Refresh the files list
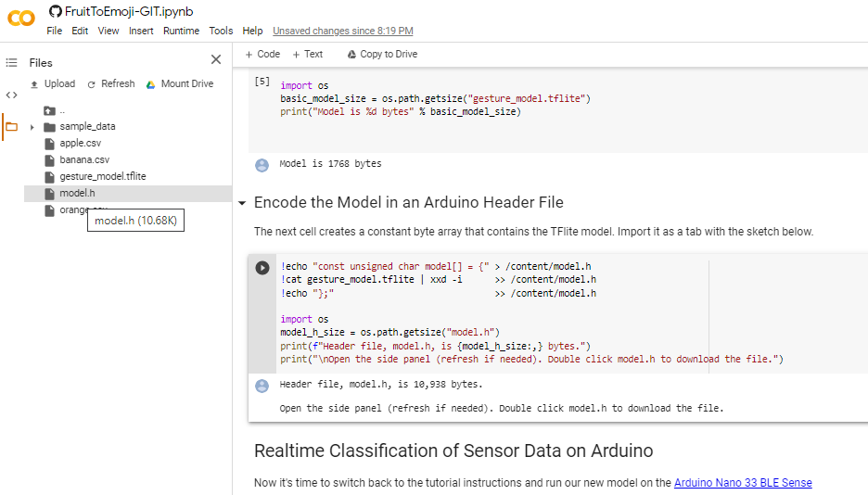Screen dimensions: 868x495 click(111, 83)
